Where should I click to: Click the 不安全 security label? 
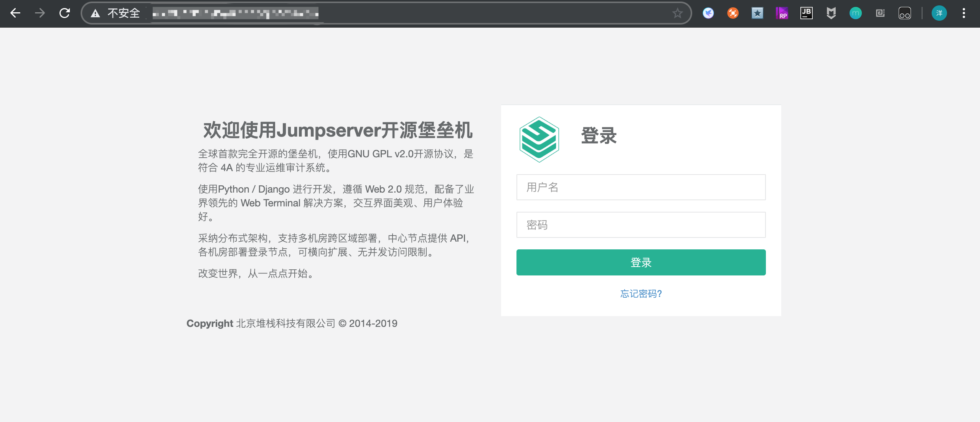(124, 13)
